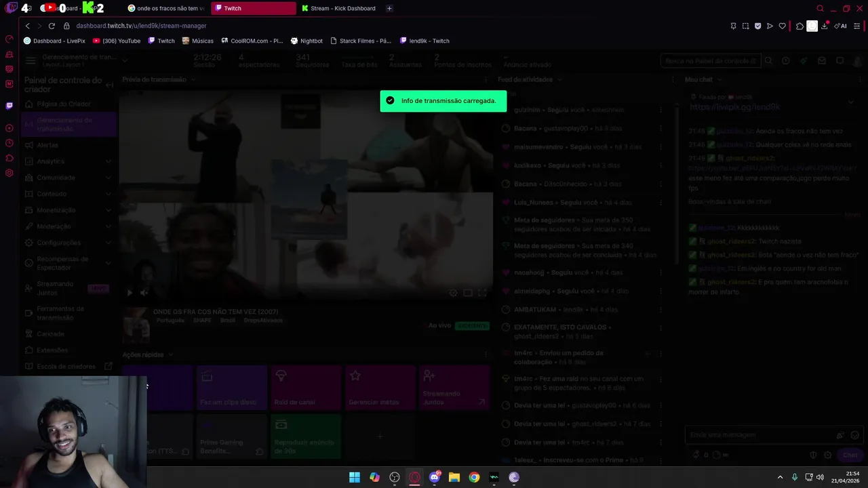Switch to the Google search browser tab
The image size is (868, 488).
point(165,8)
